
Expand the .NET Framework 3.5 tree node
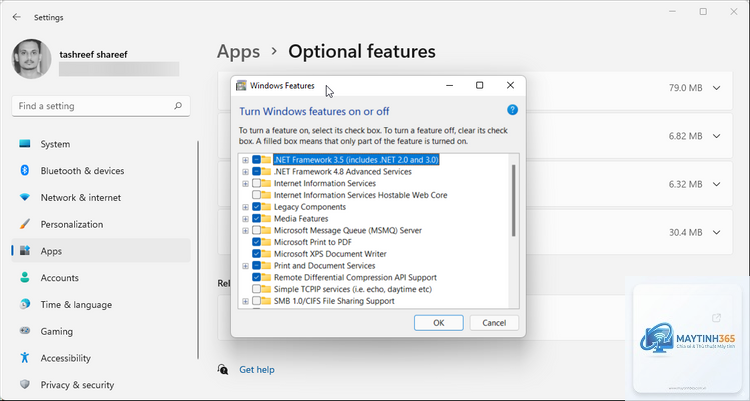pyautogui.click(x=245, y=160)
